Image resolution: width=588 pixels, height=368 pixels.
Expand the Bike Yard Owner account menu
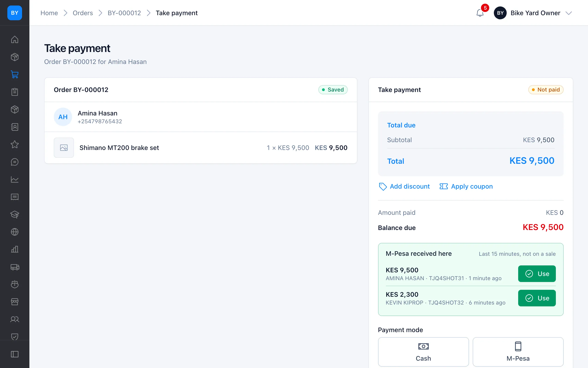coord(533,13)
